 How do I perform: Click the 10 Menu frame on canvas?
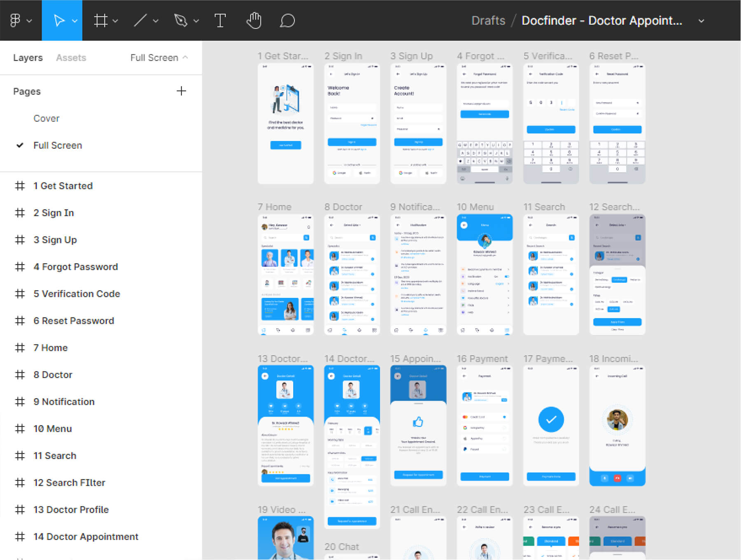coord(485,274)
